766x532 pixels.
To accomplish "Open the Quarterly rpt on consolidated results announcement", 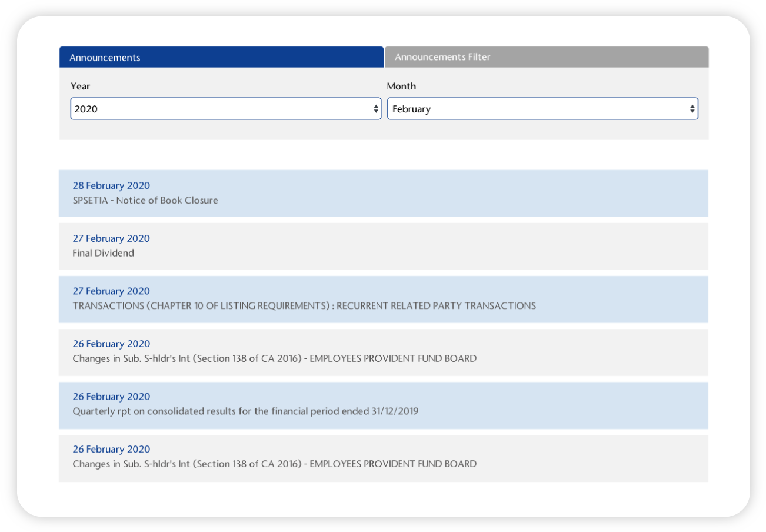I will click(245, 411).
